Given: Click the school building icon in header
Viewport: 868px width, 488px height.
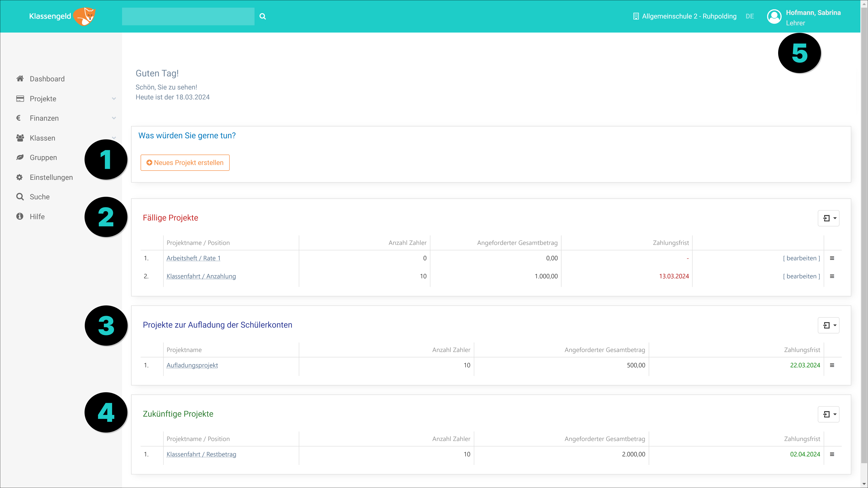Looking at the screenshot, I should pos(636,16).
